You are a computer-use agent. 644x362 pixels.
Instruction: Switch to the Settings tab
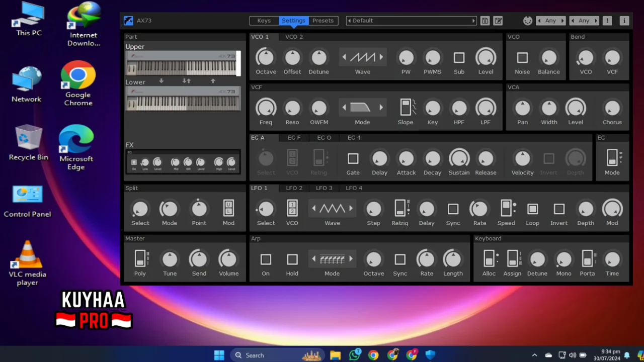(293, 21)
